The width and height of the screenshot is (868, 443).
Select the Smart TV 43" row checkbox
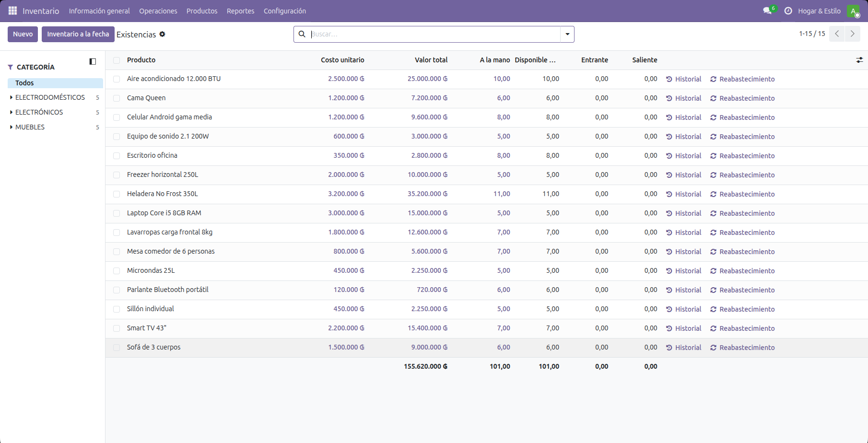click(117, 328)
